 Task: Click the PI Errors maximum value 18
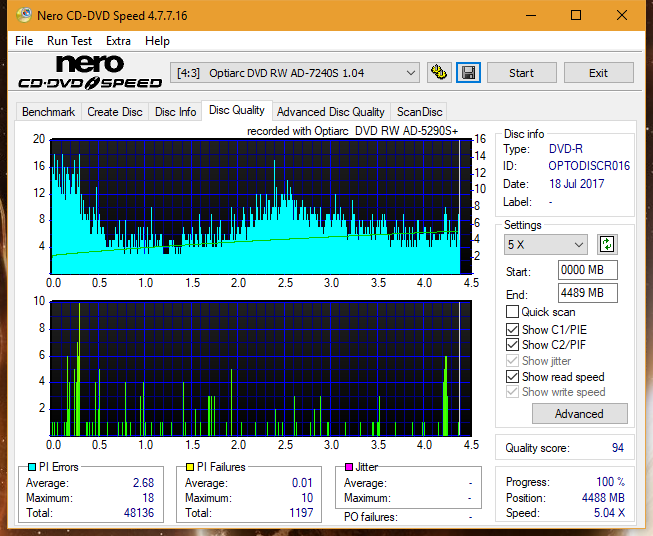148,498
